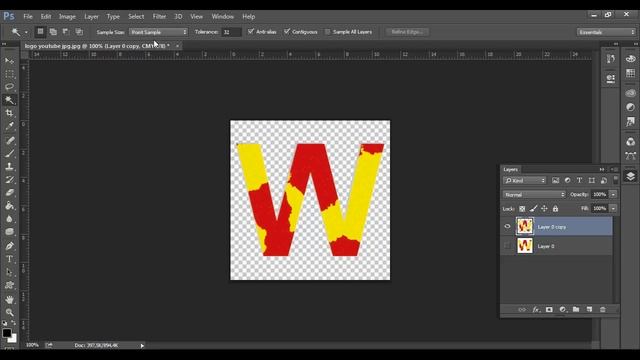Delete layer with trash icon
The image size is (640, 360).
coord(602,309)
